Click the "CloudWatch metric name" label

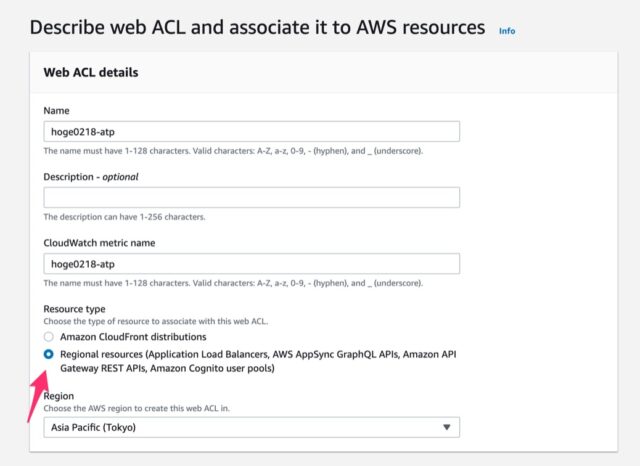(99, 243)
